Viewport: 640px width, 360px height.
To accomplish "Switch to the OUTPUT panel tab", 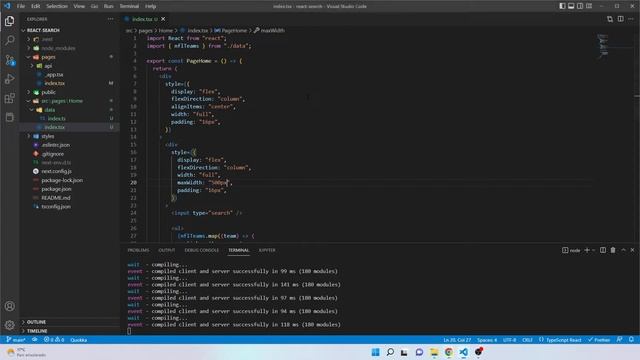I will click(x=167, y=250).
